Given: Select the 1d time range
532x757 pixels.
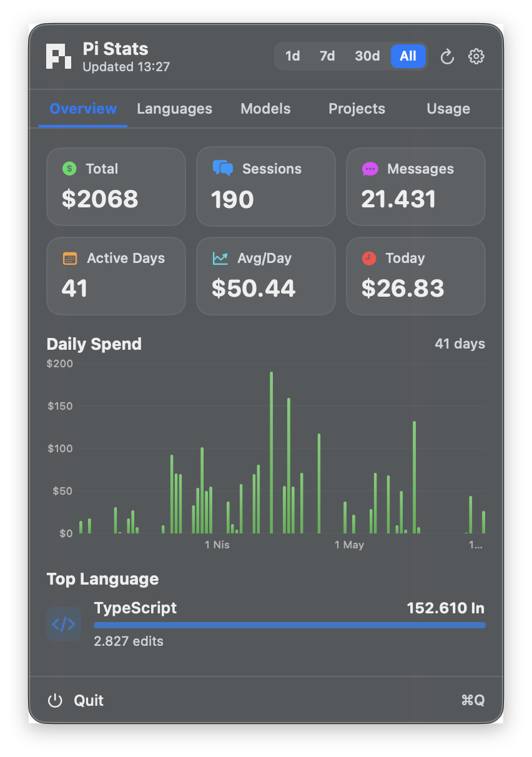Looking at the screenshot, I should [x=292, y=56].
